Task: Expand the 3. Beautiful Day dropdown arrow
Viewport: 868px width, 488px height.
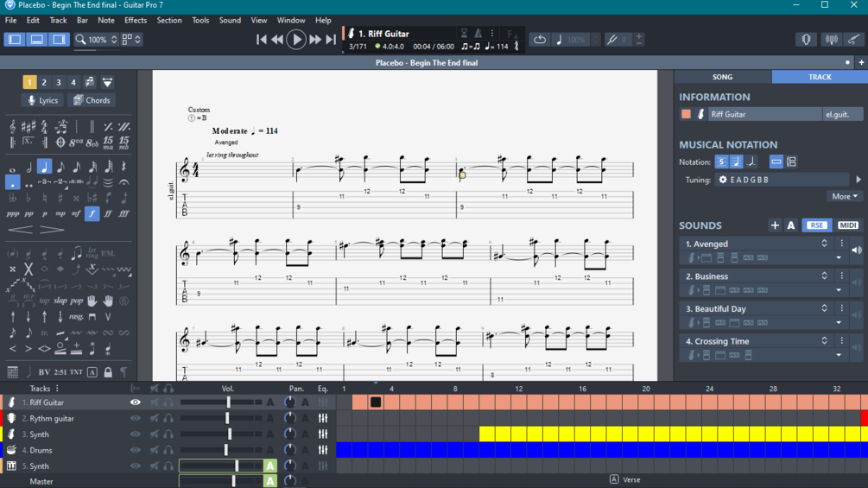Action: point(839,322)
